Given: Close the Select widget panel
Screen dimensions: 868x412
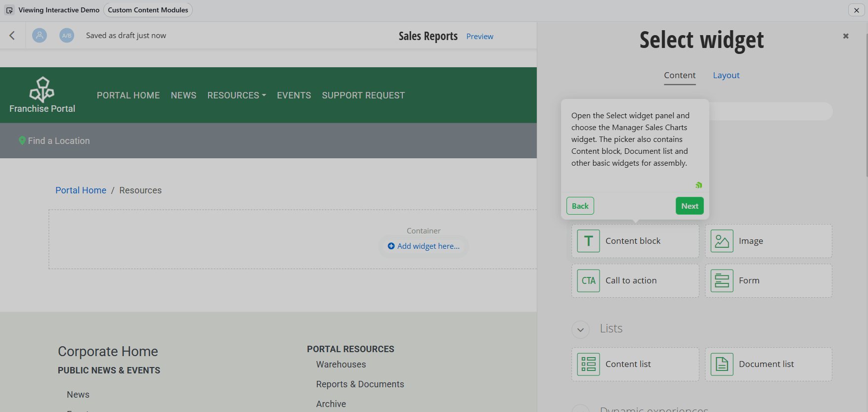Looking at the screenshot, I should click(x=846, y=36).
